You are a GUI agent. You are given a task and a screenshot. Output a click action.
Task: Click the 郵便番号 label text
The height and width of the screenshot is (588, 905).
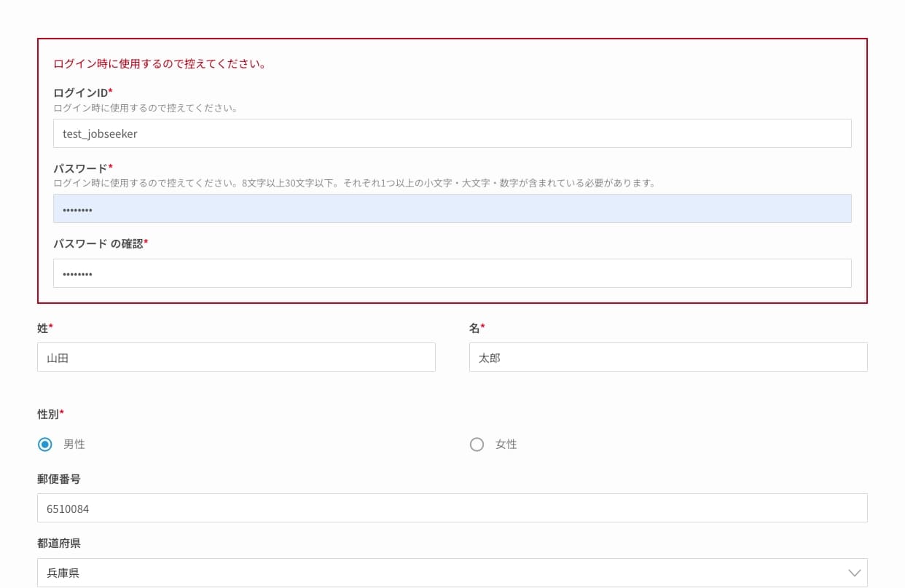[58, 479]
